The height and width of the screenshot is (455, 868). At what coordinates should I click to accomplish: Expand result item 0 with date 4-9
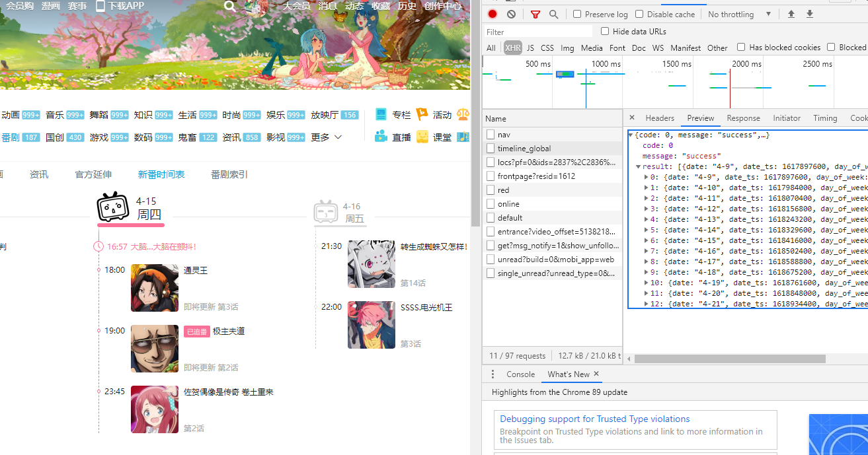pyautogui.click(x=647, y=177)
